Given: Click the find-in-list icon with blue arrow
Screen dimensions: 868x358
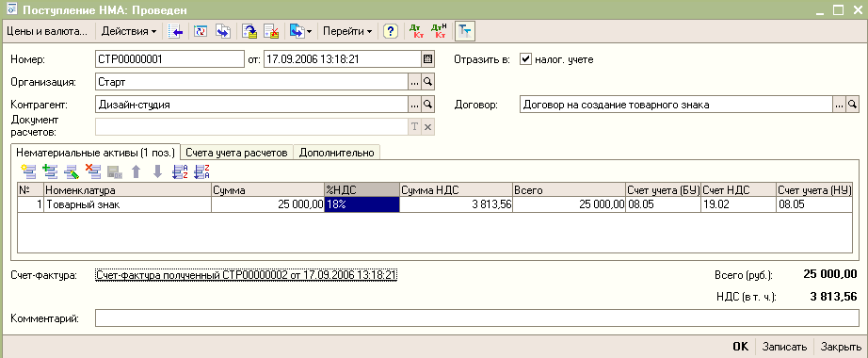Looking at the screenshot, I should pyautogui.click(x=176, y=32).
